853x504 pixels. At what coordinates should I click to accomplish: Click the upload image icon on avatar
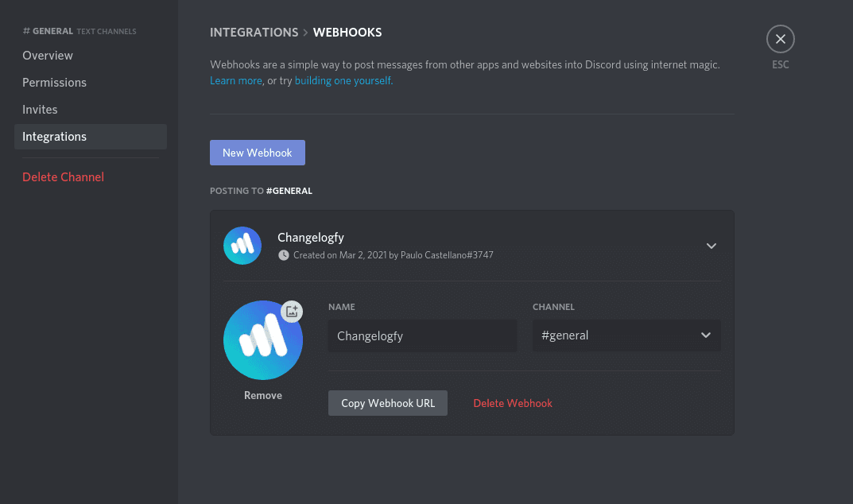tap(292, 312)
